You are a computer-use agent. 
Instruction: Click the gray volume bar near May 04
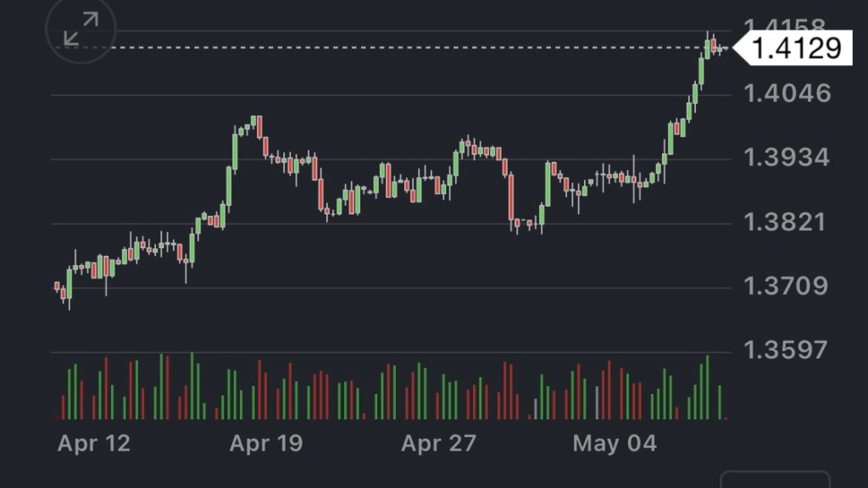597,402
